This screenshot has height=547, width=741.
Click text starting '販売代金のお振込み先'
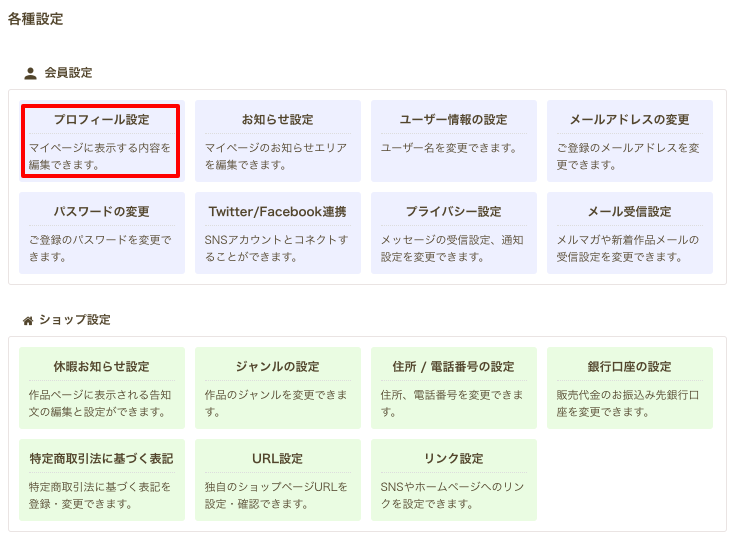click(628, 403)
